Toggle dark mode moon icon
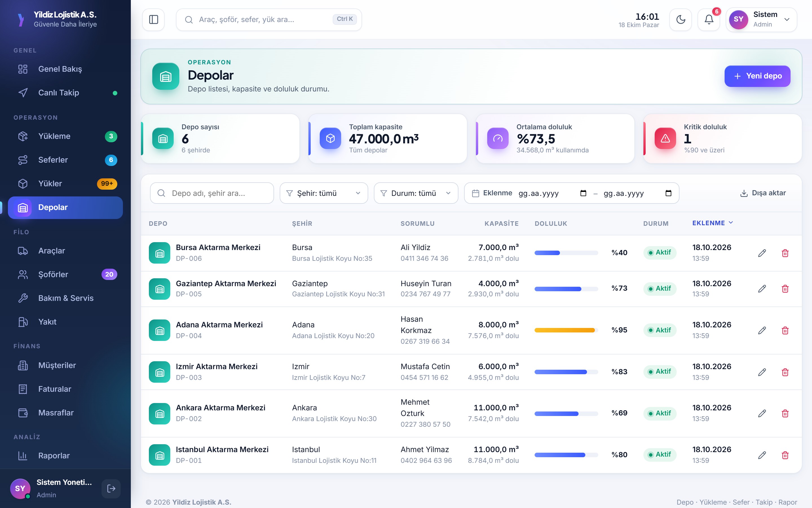812x508 pixels. pyautogui.click(x=680, y=19)
